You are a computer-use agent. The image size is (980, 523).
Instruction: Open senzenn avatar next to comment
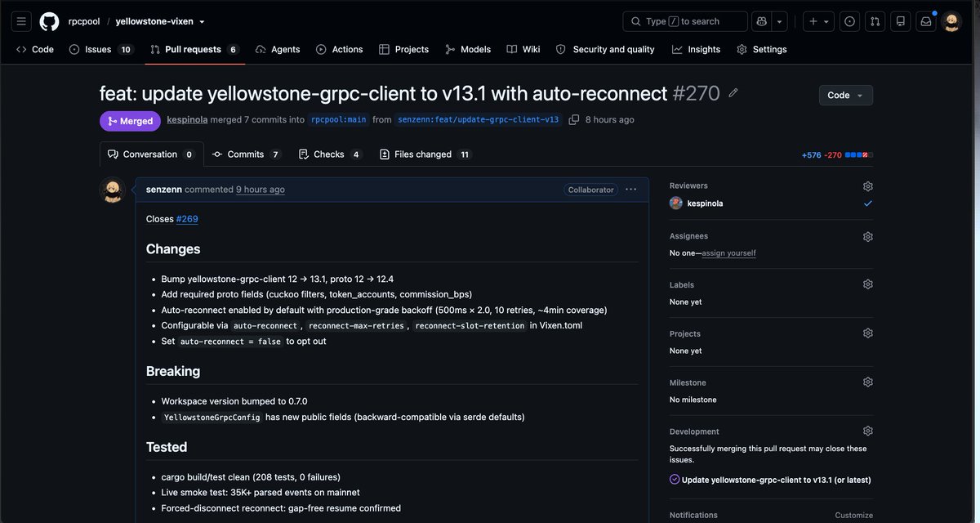[112, 190]
